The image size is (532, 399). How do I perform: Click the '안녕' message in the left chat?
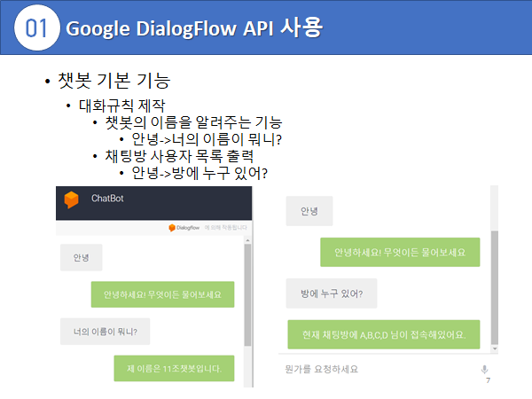(x=81, y=257)
